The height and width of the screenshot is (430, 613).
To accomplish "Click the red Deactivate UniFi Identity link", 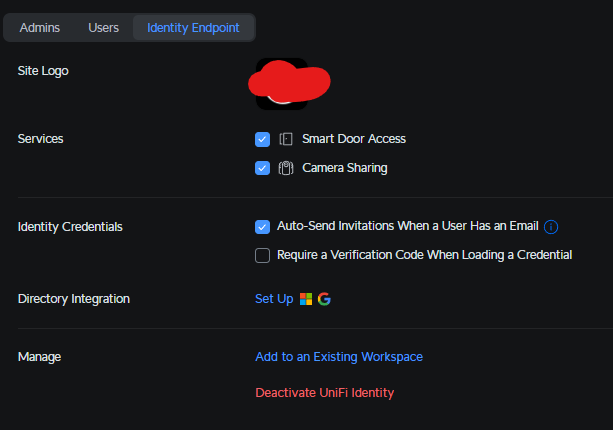I will 324,393.
